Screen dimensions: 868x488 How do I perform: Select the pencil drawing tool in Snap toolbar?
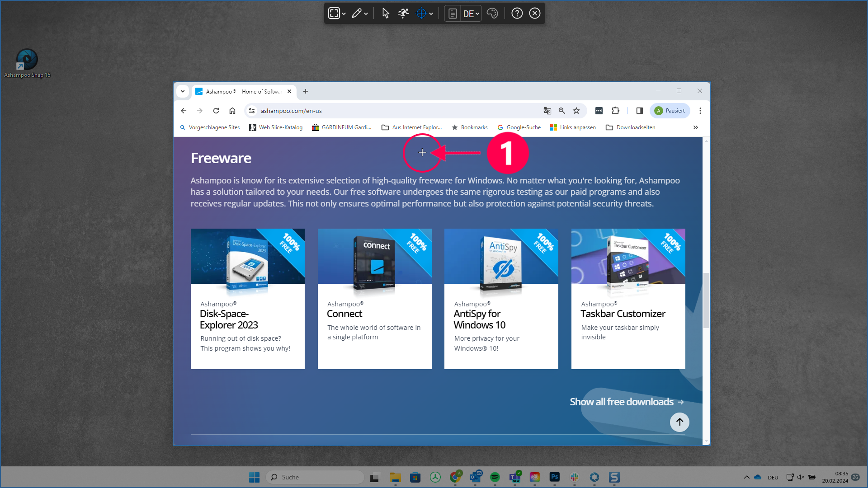356,13
